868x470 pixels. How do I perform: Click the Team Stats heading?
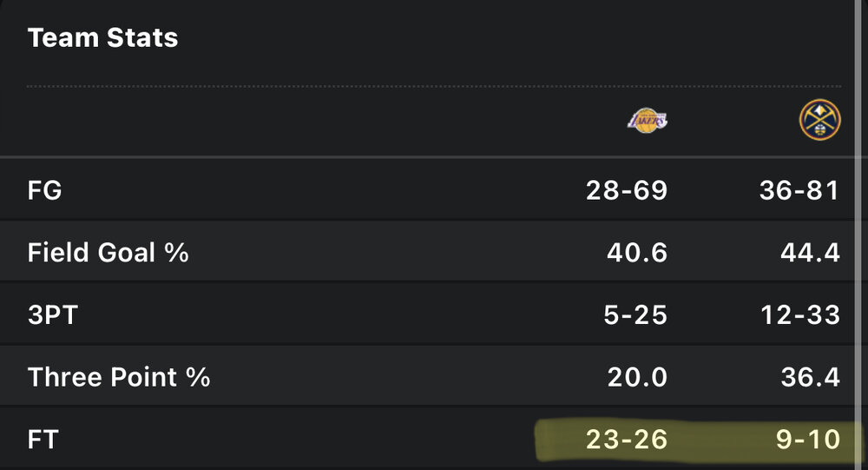pos(102,38)
